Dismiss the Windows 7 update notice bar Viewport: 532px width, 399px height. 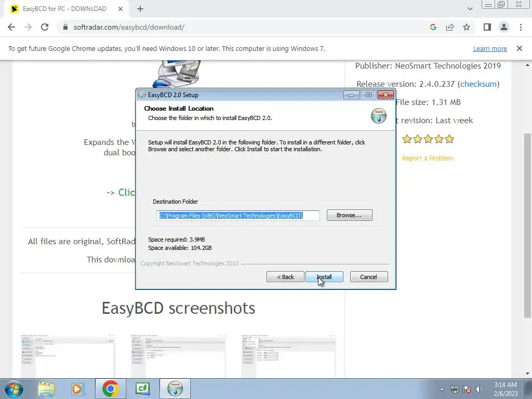tap(520, 48)
